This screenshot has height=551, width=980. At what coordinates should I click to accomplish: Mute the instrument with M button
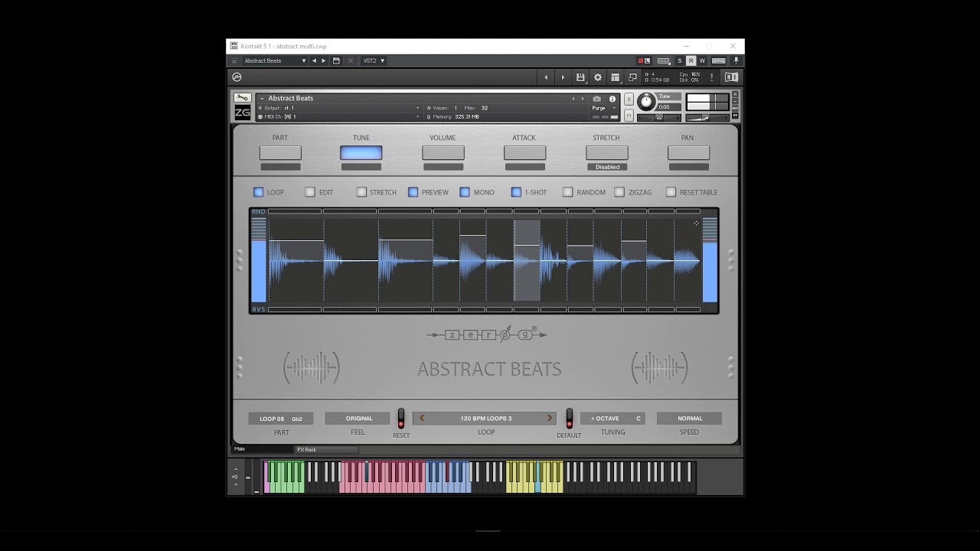[x=629, y=116]
